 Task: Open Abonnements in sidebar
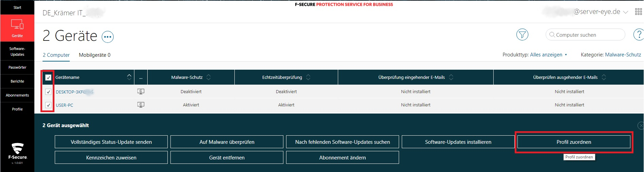tap(17, 95)
